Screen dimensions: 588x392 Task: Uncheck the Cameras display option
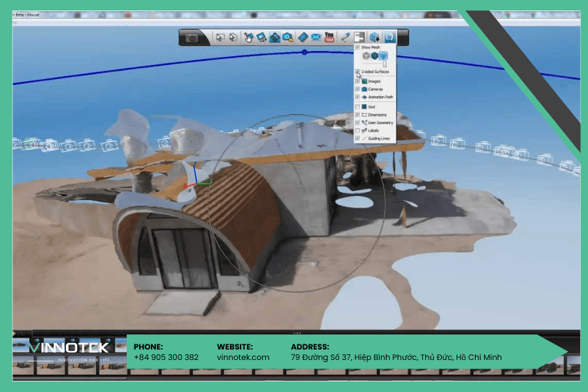coord(357,89)
